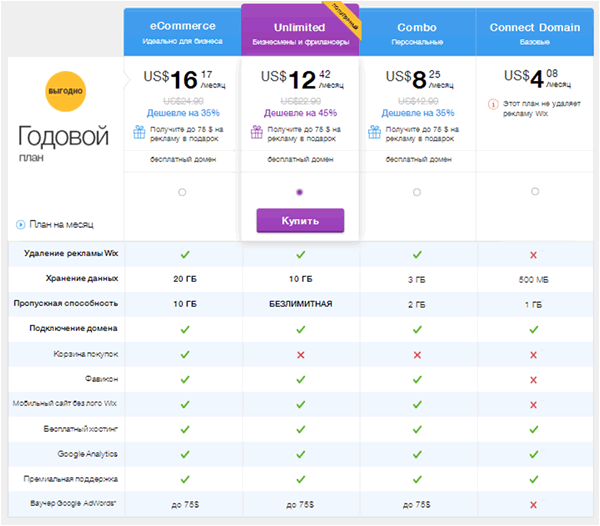Click the Connect Domain plan header

(x=535, y=33)
